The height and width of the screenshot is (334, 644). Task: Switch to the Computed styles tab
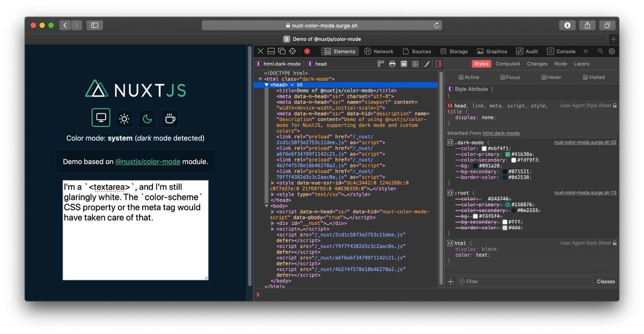(507, 64)
